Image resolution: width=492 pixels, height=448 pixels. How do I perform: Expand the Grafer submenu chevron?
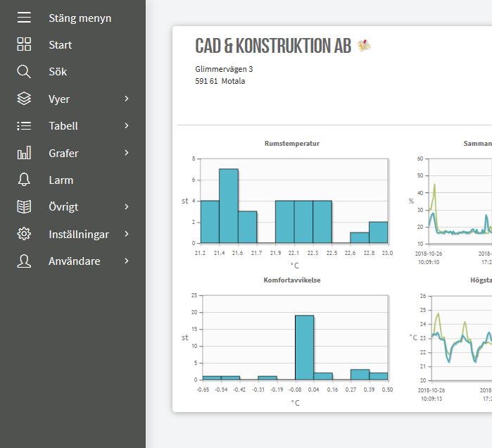pos(127,153)
